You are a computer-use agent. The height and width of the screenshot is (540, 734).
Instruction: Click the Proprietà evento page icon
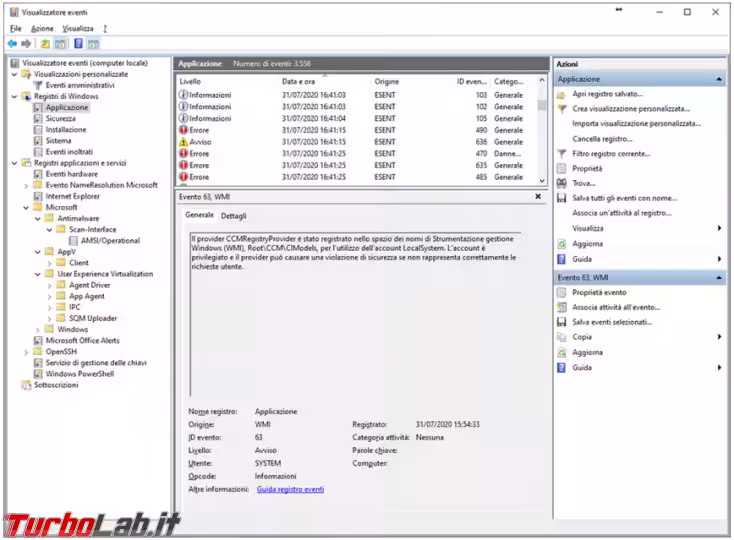(561, 292)
